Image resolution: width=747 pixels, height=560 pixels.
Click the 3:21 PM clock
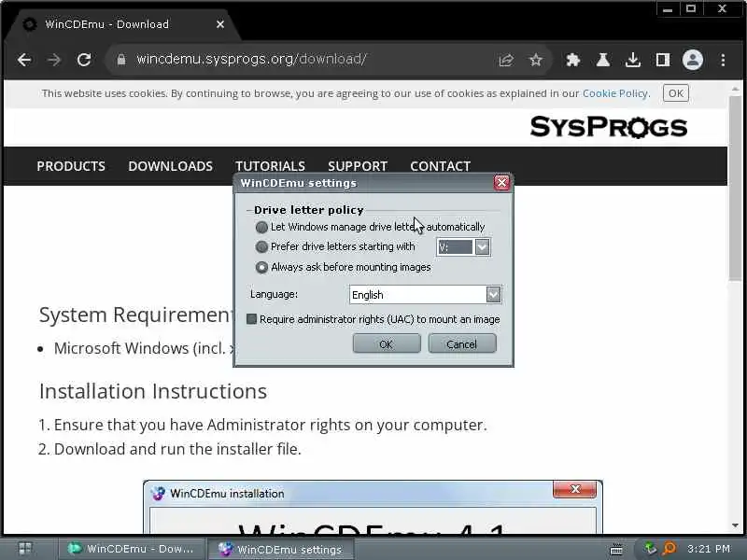[709, 549]
